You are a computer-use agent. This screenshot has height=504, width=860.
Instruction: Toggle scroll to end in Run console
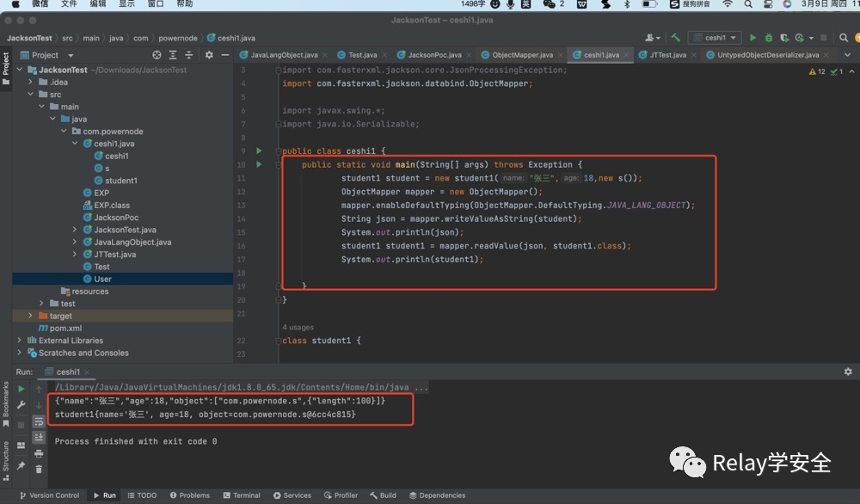(39, 437)
